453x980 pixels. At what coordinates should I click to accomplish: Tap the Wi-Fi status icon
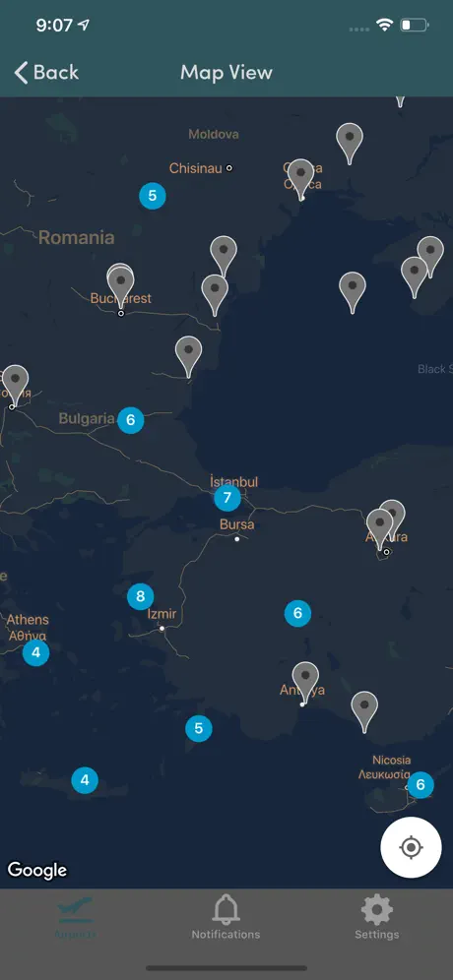click(x=384, y=26)
